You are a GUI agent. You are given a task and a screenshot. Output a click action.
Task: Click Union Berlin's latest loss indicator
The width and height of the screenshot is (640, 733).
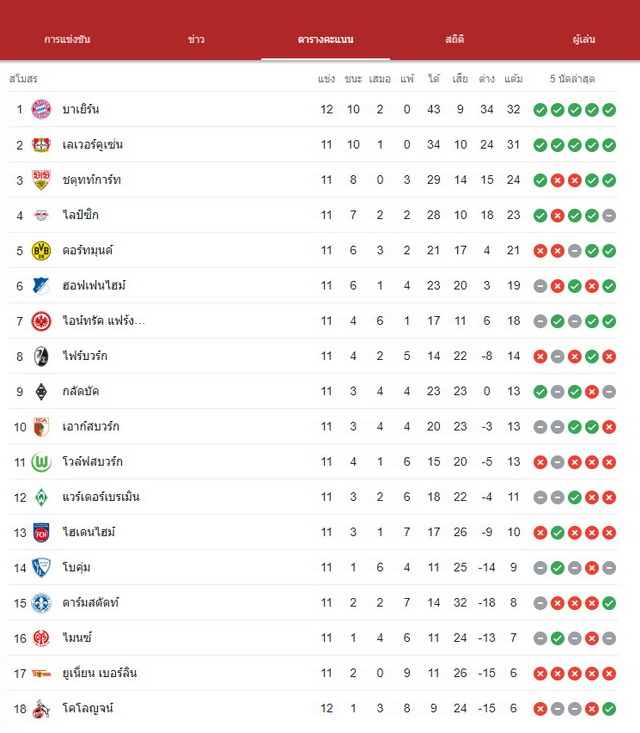tap(609, 674)
